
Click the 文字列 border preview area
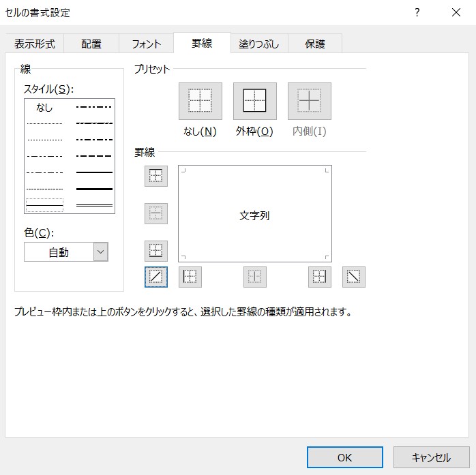click(254, 213)
